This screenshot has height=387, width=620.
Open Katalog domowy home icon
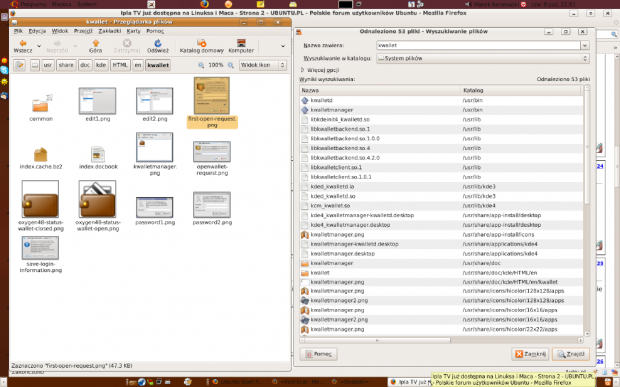(x=202, y=43)
